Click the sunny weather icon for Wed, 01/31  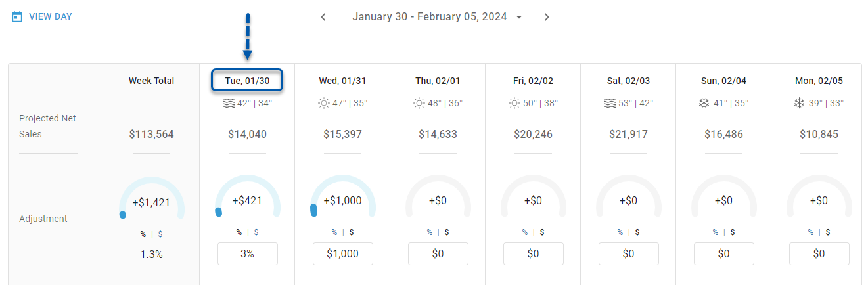pos(324,103)
